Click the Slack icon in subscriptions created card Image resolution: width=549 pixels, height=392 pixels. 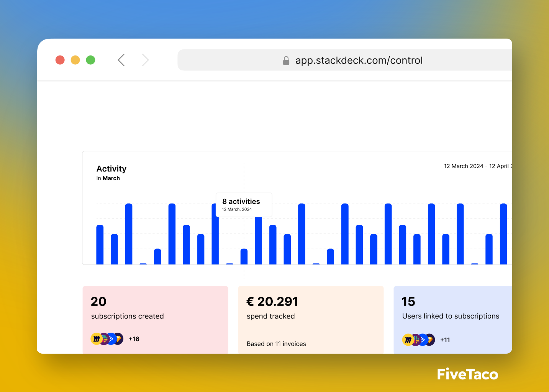(104, 339)
